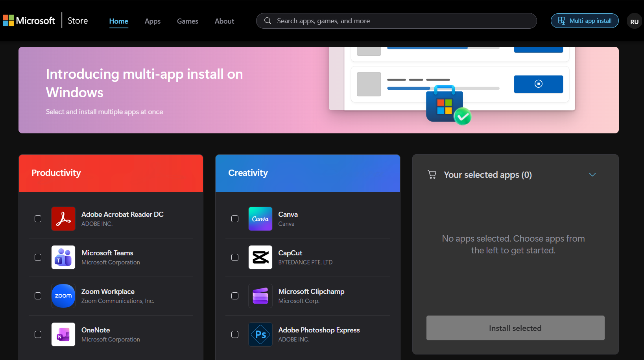Open the About page

(224, 21)
